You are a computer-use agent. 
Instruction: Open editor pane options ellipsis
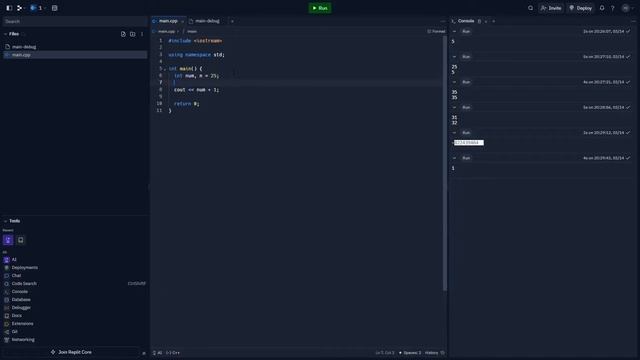(x=442, y=21)
